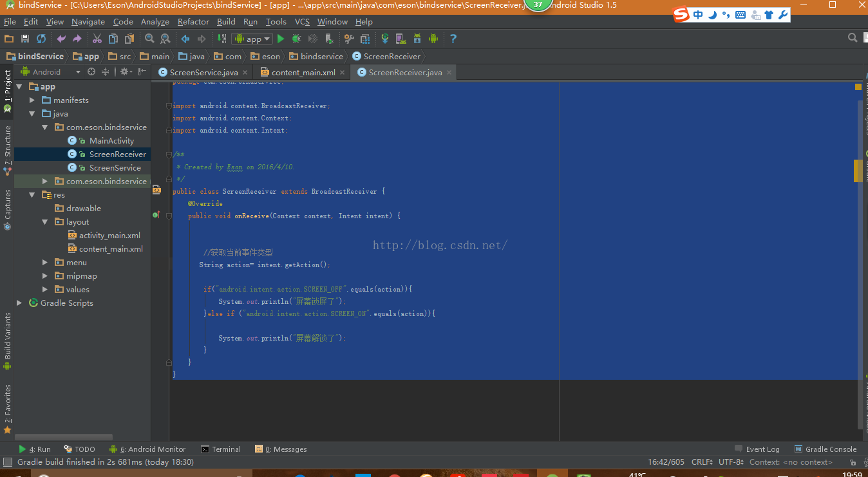The image size is (868, 477).
Task: Navigate back with the blue left arrow
Action: pyautogui.click(x=185, y=39)
